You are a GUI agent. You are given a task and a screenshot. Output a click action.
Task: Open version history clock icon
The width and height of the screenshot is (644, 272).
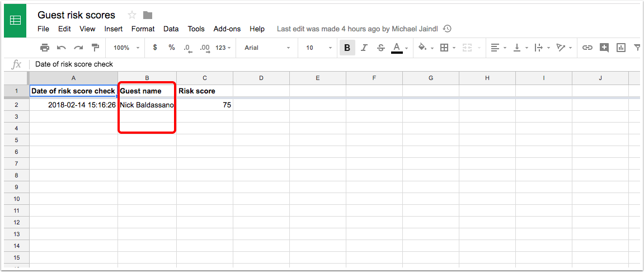point(448,29)
